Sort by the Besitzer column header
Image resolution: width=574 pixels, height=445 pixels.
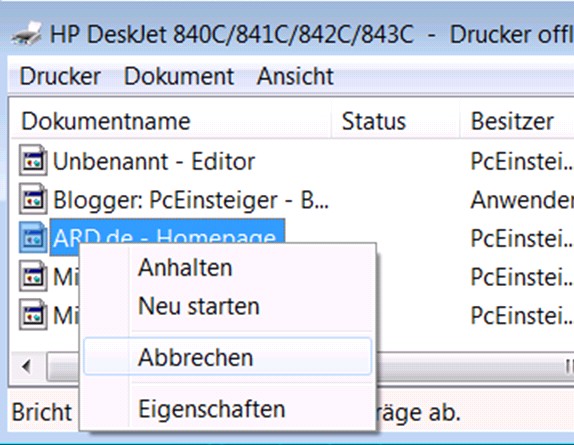[517, 121]
